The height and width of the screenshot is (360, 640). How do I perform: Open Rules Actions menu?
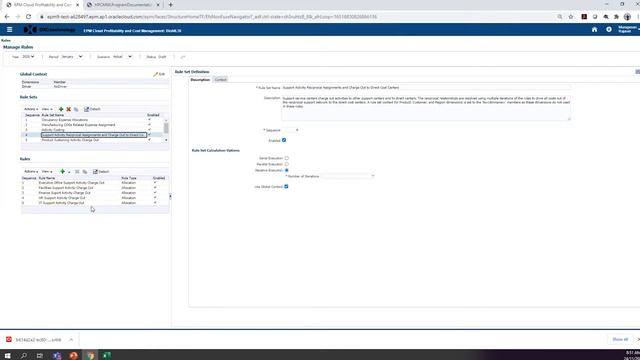(x=31, y=171)
